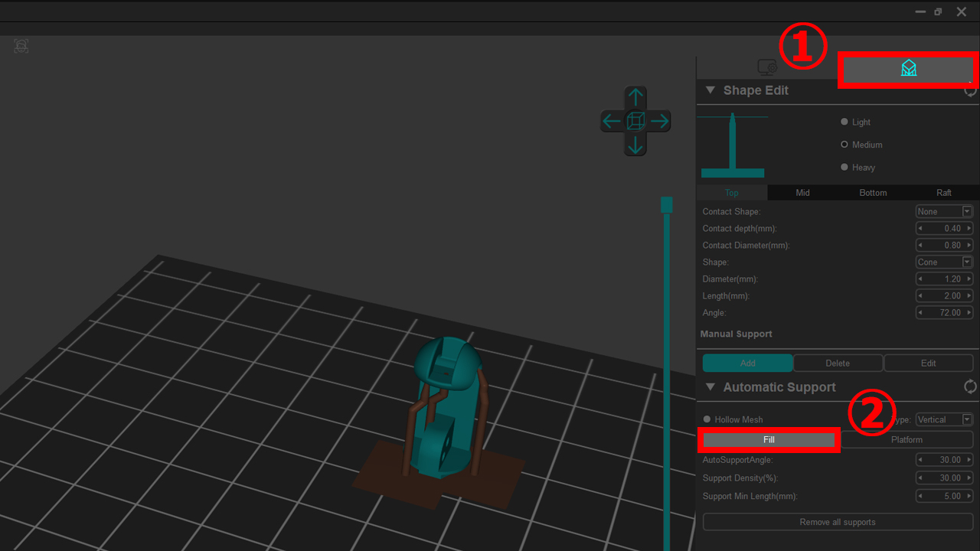Open the printer settings tab icon
The width and height of the screenshot is (980, 551).
767,68
